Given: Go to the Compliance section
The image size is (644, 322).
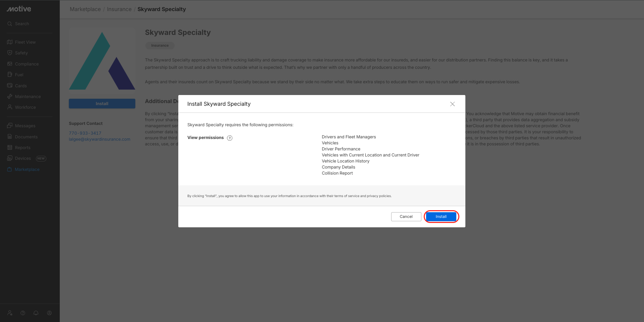Looking at the screenshot, I should [x=27, y=64].
